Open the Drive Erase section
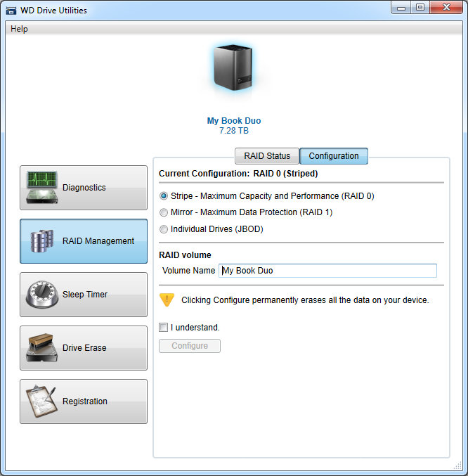The width and height of the screenshot is (468, 476). 84,348
